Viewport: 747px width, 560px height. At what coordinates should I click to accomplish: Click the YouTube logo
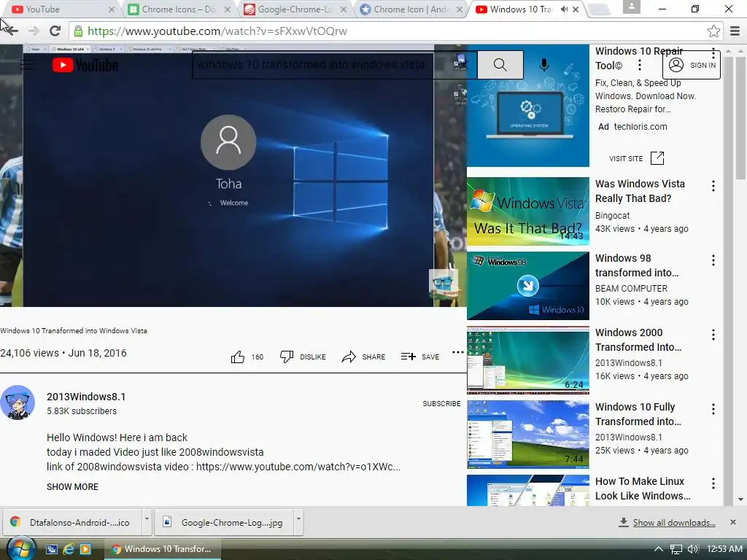pyautogui.click(x=85, y=65)
